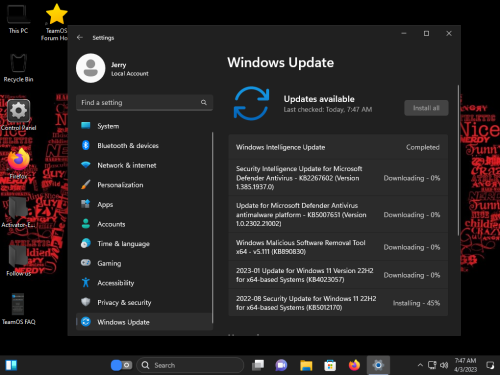Click the Windows Intelligence Update row

click(338, 147)
